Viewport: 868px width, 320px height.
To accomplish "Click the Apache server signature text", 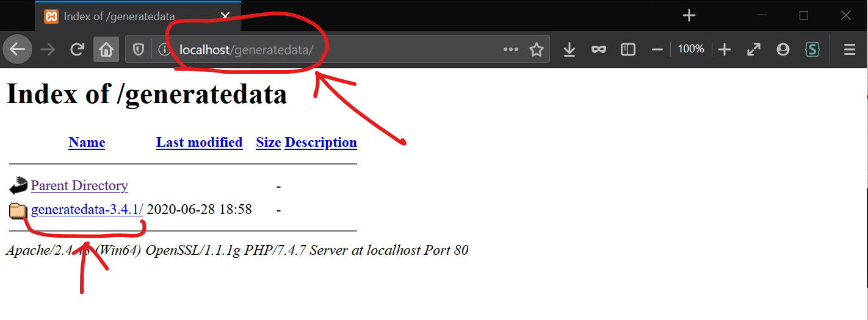I will [237, 250].
